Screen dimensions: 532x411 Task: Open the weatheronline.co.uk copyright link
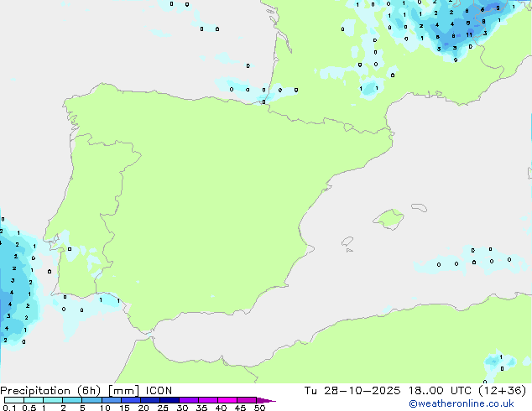(462, 403)
